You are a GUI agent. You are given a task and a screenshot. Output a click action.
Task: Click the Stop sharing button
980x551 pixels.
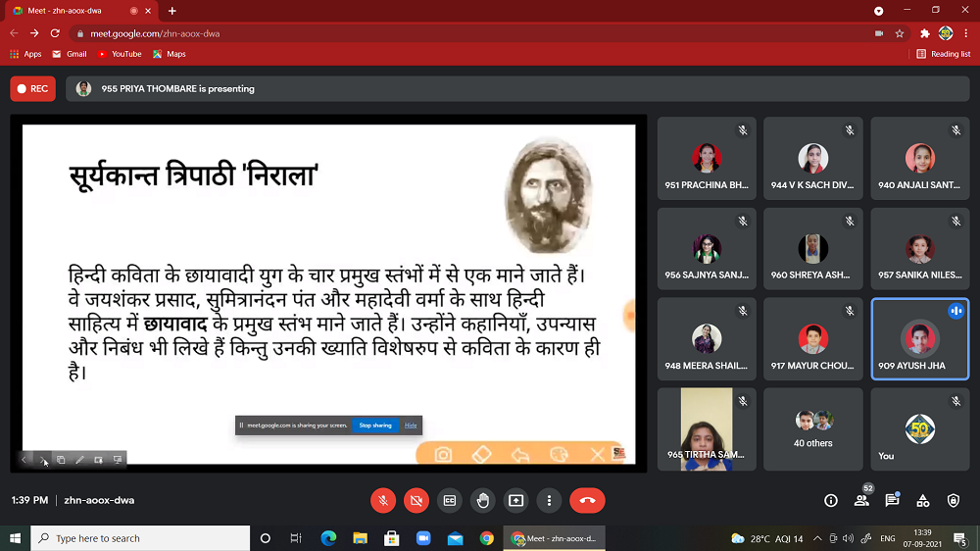click(x=374, y=426)
